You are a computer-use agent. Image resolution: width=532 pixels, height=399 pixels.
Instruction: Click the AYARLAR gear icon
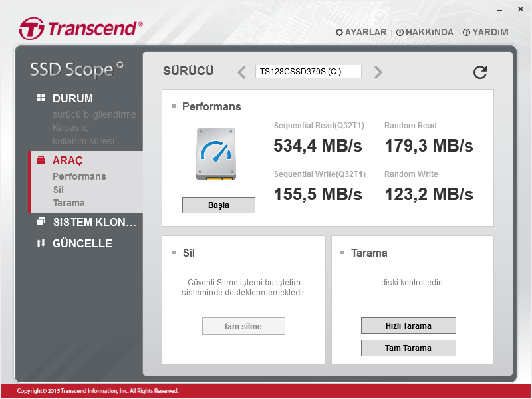339,32
